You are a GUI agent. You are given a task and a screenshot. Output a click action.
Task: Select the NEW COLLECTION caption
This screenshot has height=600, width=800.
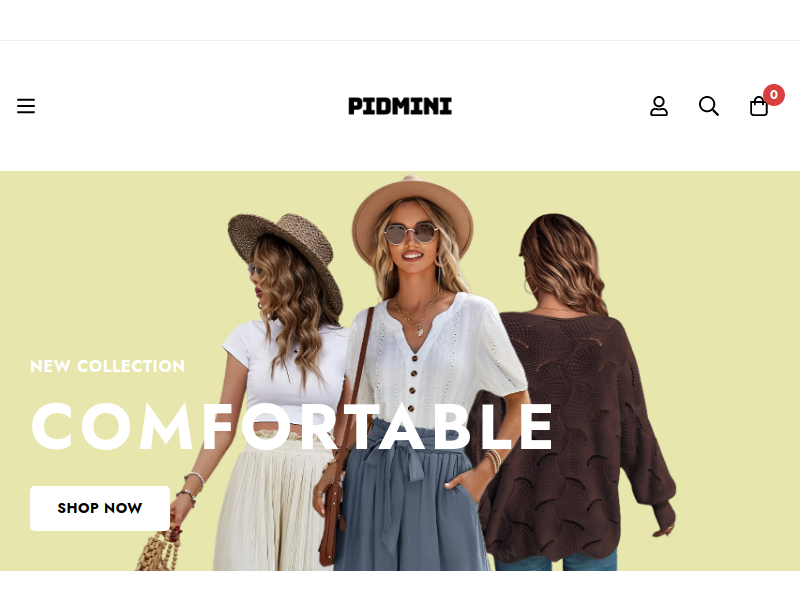click(x=107, y=366)
